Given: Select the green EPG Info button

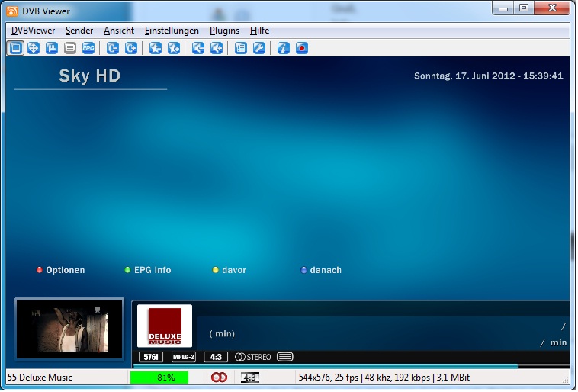Looking at the screenshot, I should (x=148, y=270).
